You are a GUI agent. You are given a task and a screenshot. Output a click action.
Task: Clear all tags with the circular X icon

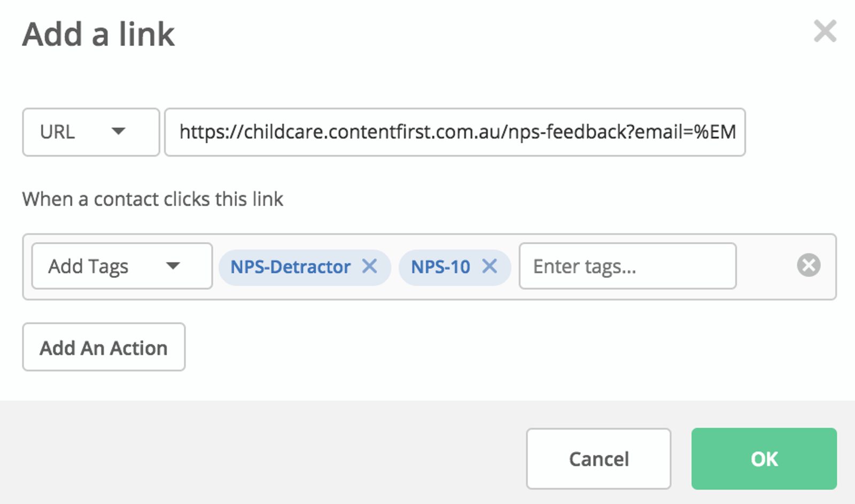[x=808, y=265]
